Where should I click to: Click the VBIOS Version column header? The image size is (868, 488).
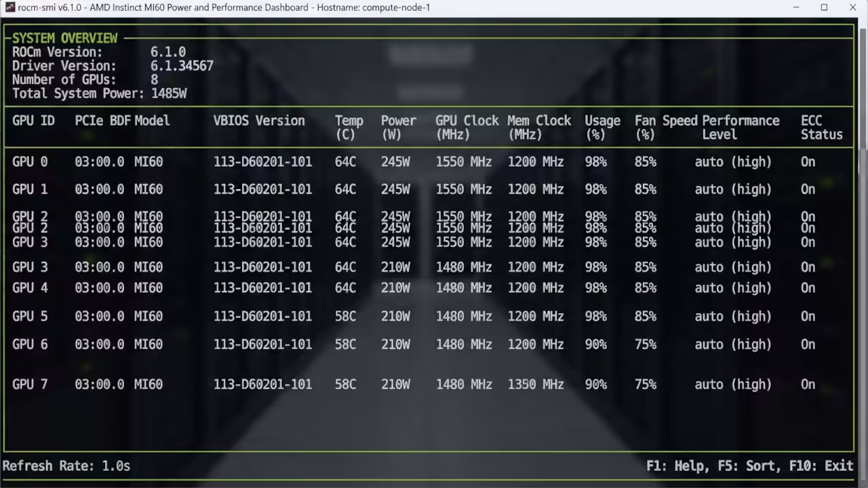[259, 121]
